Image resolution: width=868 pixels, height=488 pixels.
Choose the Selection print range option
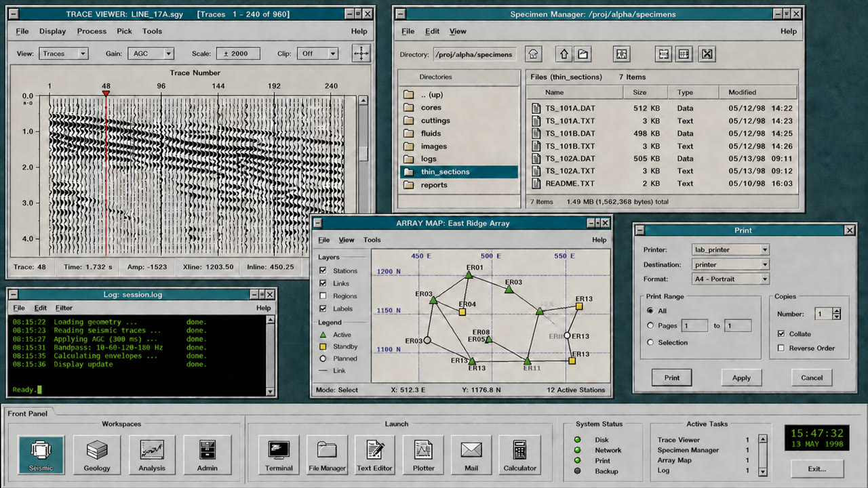point(651,342)
